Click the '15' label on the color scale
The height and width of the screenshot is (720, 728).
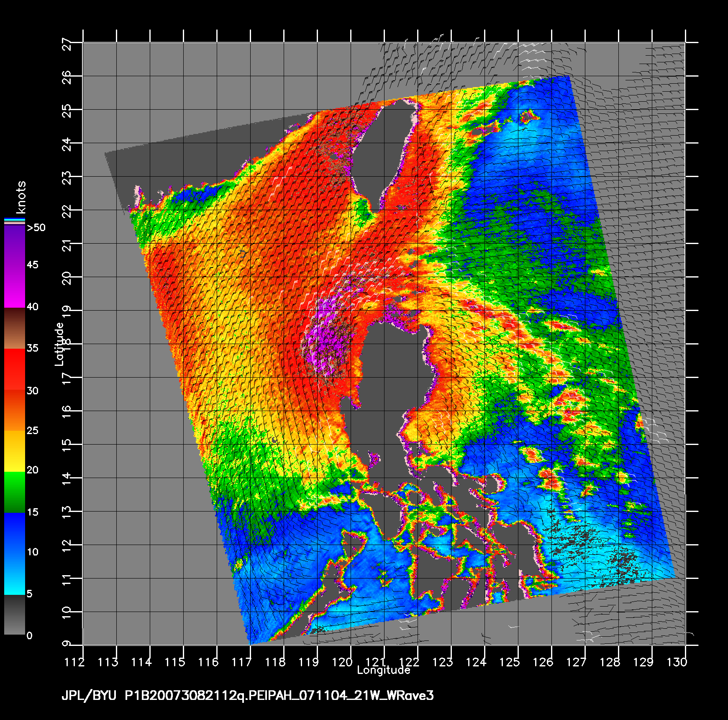coord(33,512)
